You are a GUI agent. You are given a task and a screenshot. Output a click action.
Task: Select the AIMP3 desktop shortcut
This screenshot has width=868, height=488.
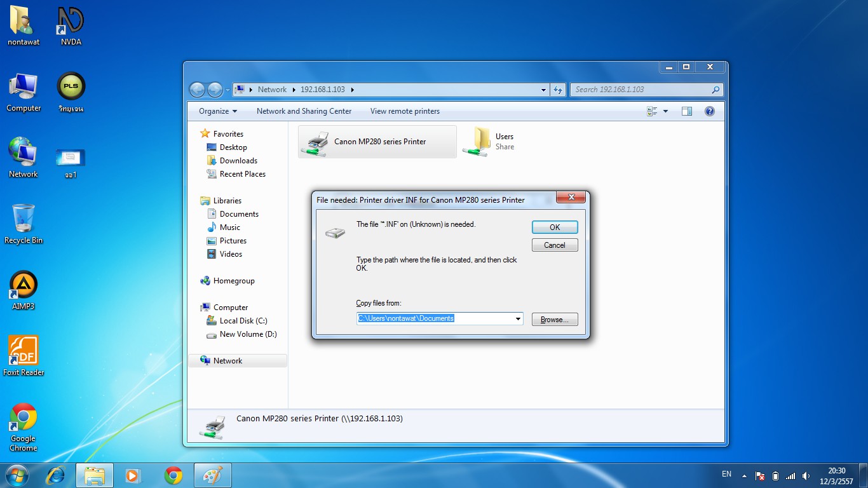point(24,290)
